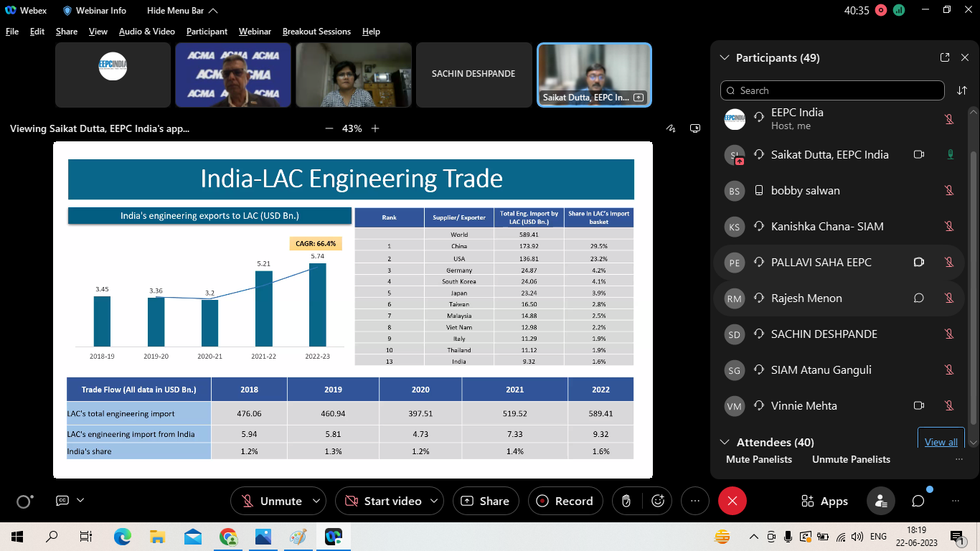This screenshot has height=551, width=980.
Task: Unmute SIAM Atanu Ganguli's microphone
Action: (949, 369)
